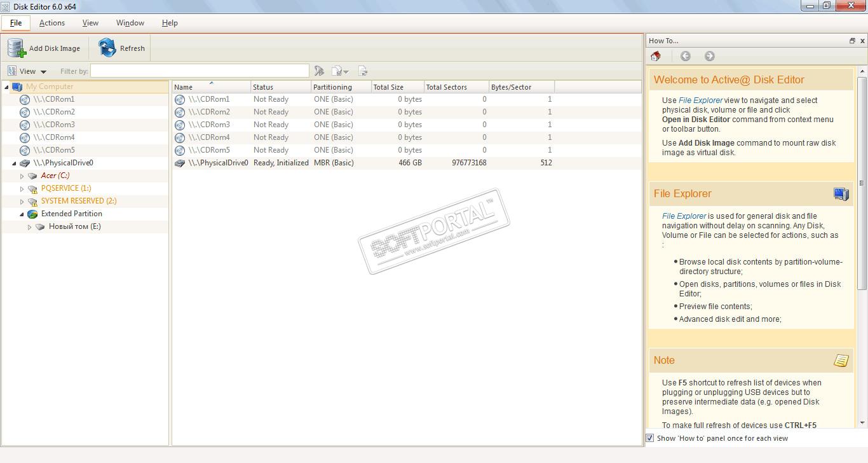The image size is (868, 463).
Task: Go to the How To panel home page
Action: pos(656,56)
